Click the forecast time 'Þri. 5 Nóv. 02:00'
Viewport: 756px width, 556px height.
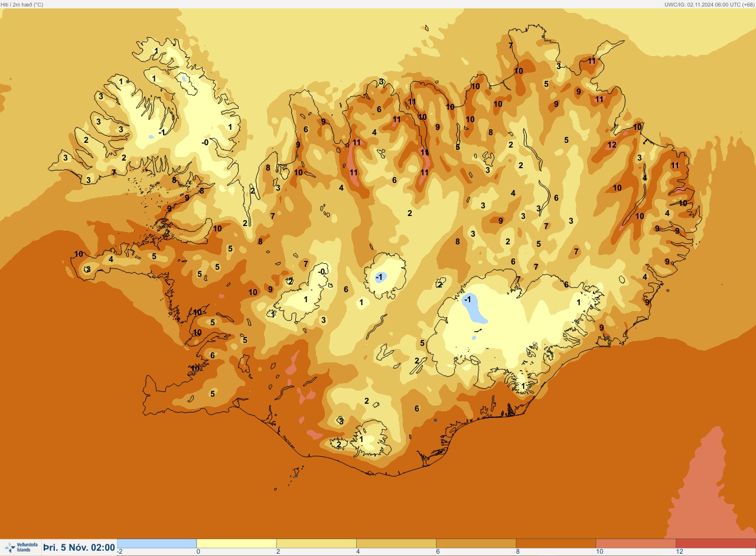point(79,548)
